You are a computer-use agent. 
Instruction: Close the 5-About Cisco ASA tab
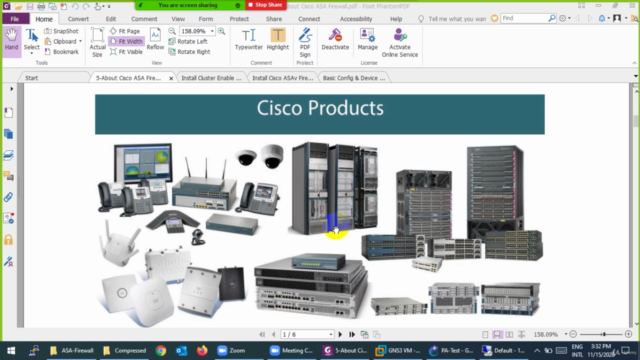pyautogui.click(x=171, y=78)
